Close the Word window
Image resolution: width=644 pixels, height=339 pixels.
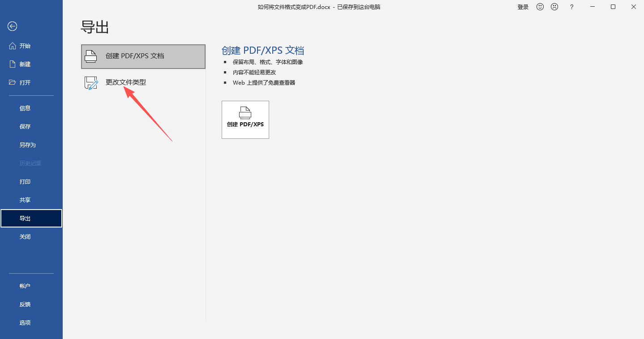[634, 7]
